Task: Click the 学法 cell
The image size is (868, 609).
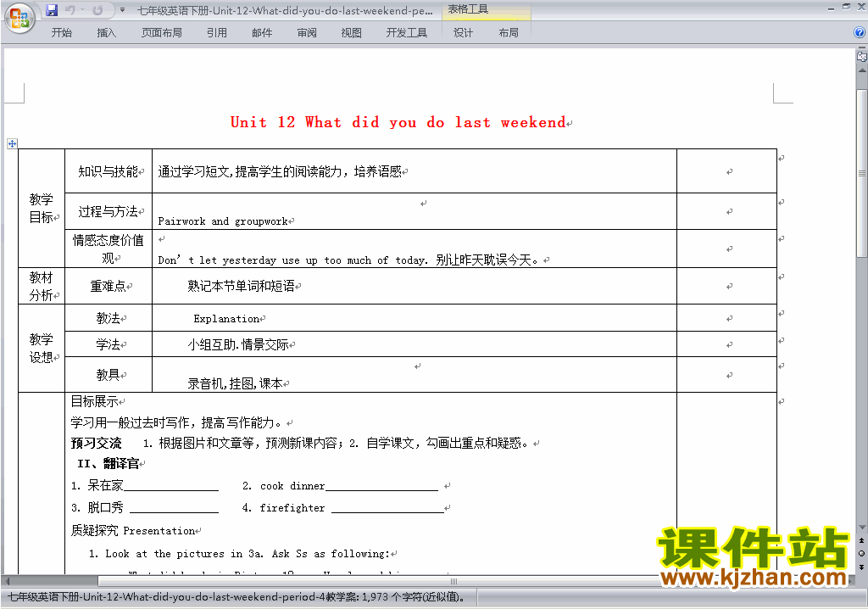Action: tap(108, 344)
